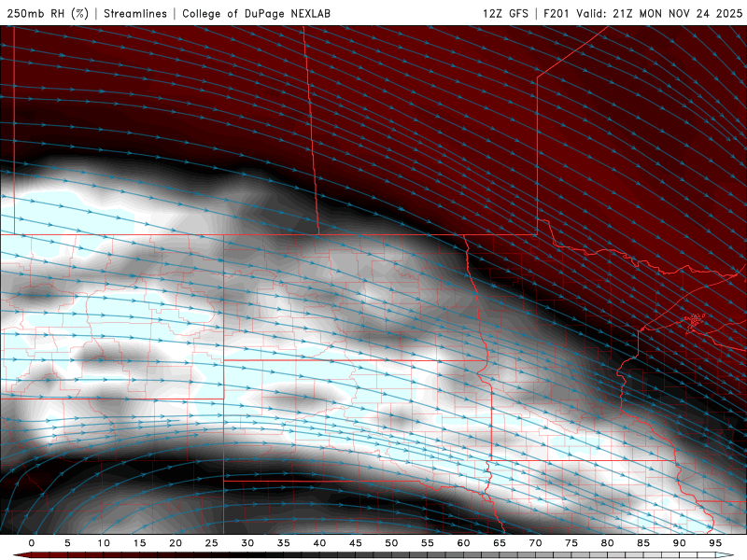Click the 50 label on the color scale

391,543
